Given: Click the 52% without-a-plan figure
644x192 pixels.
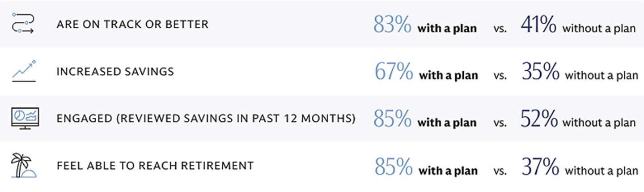Looking at the screenshot, I should pos(539,120).
